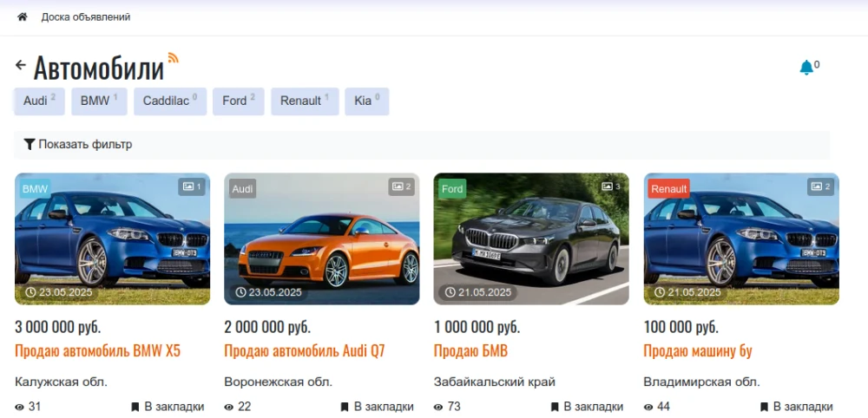Viewport: 868px width, 418px height.
Task: Select the Audi category tag
Action: (39, 101)
